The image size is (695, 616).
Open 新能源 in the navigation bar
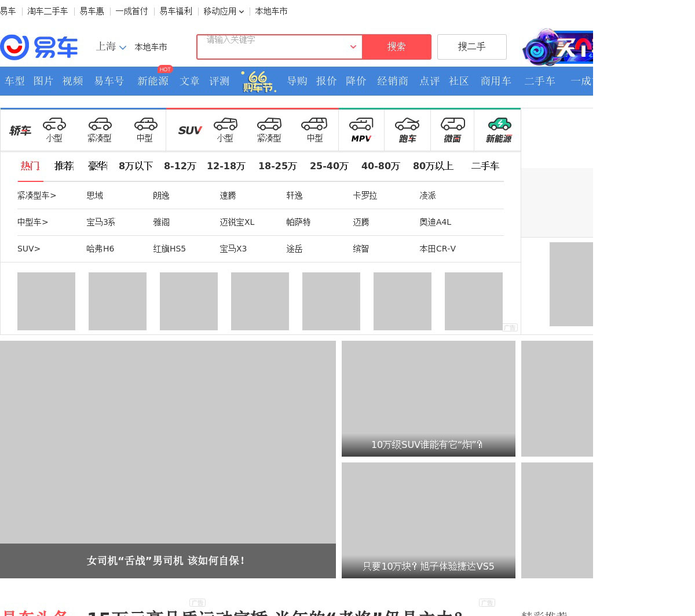(x=153, y=81)
